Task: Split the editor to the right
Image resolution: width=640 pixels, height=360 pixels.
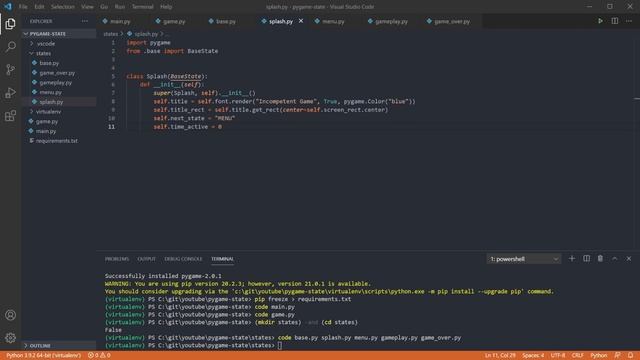Action: [x=614, y=21]
